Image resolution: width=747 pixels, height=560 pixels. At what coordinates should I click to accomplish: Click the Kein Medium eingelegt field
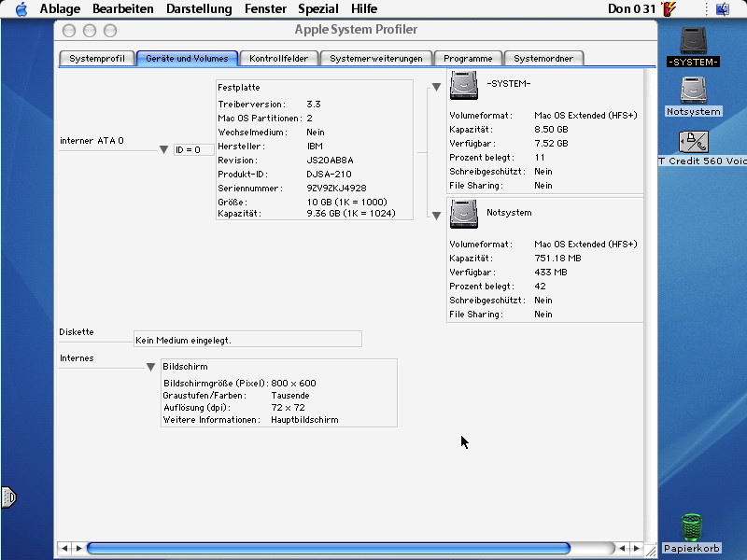point(247,339)
